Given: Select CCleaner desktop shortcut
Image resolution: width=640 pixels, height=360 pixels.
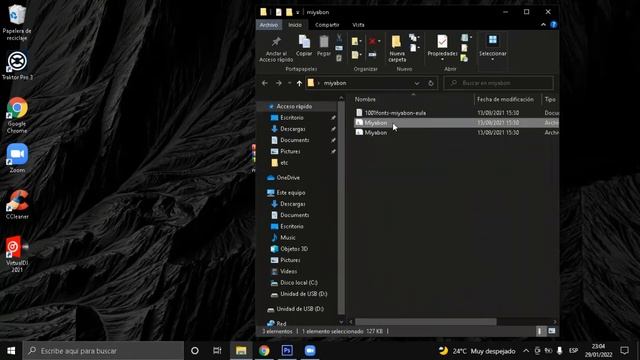Looking at the screenshot, I should click(x=17, y=204).
